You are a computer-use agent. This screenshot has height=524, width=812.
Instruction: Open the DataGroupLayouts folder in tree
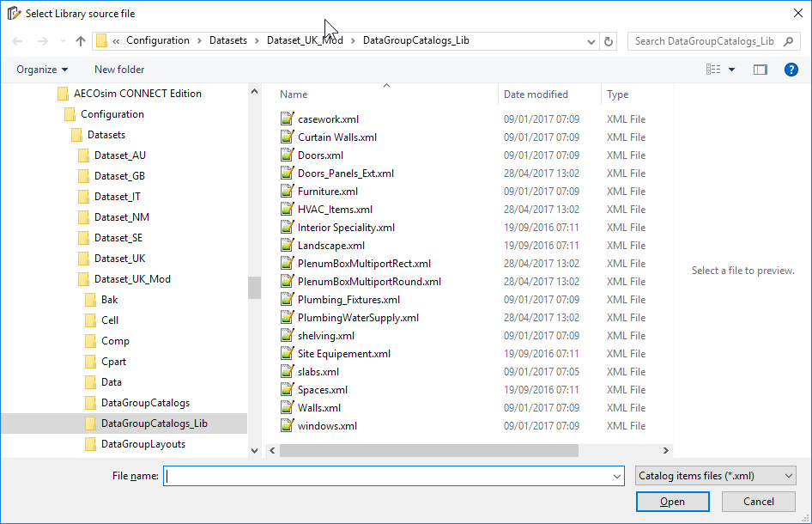tap(135, 444)
